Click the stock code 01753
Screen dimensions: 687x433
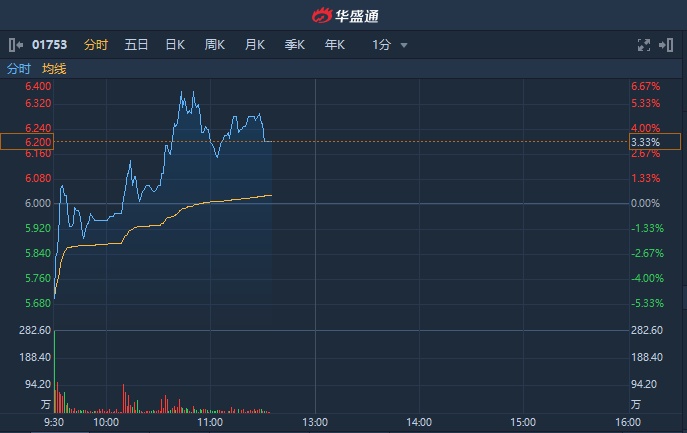click(48, 45)
